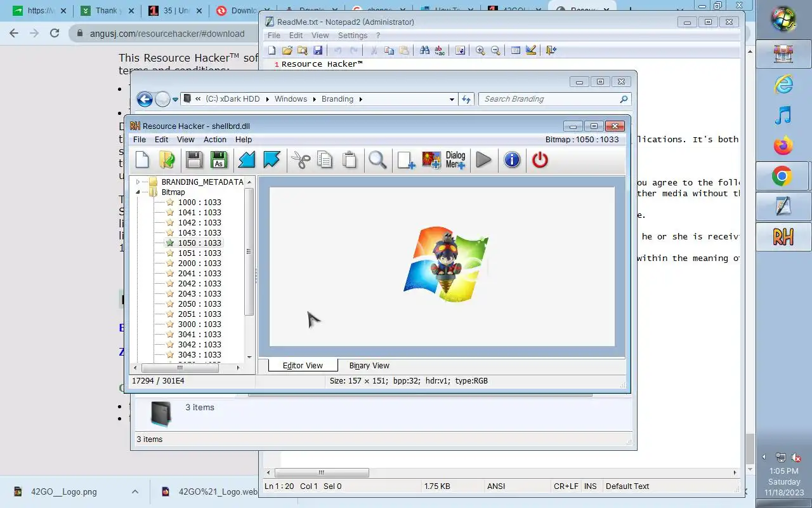Click Save icon in Resource Hacker toolbar
This screenshot has width=812, height=508.
194,160
